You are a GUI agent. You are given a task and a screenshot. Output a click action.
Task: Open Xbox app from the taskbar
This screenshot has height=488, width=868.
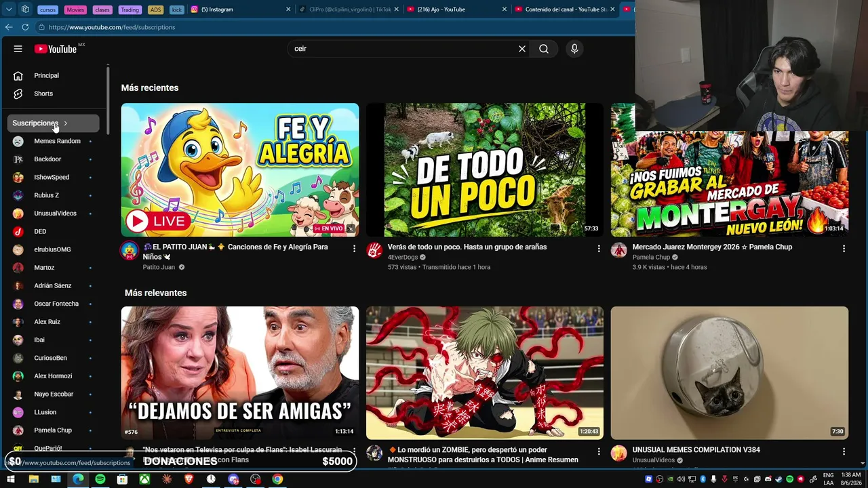point(144,479)
